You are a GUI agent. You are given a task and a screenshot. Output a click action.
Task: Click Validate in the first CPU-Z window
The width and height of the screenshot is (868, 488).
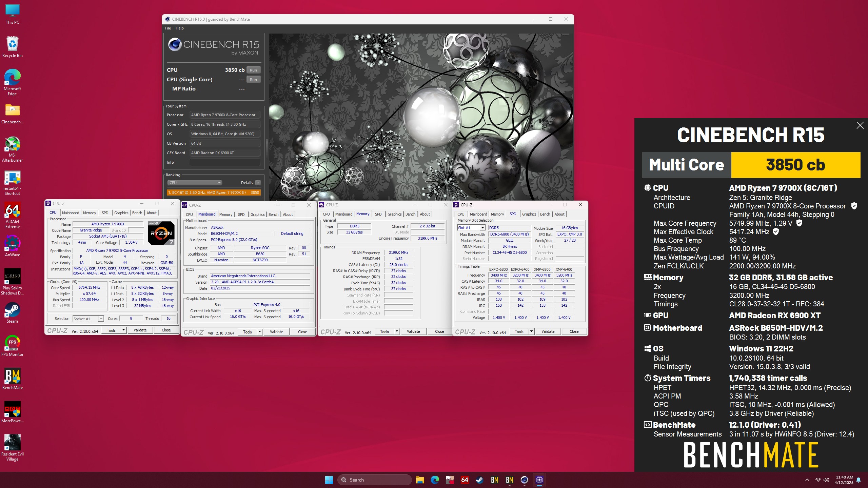point(140,330)
